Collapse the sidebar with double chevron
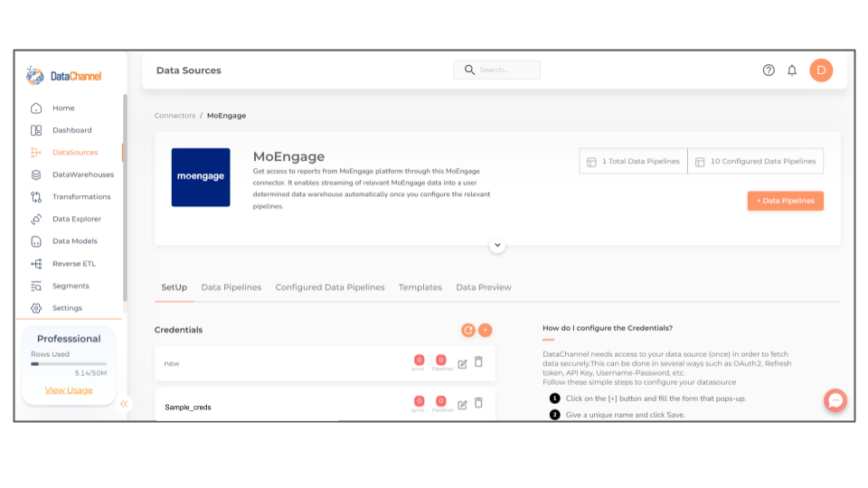 click(124, 404)
